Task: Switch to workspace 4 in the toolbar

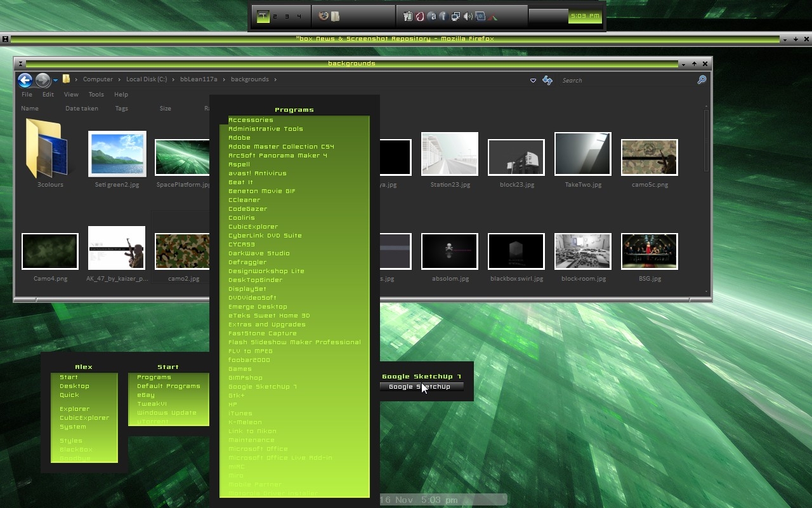Action: point(299,17)
